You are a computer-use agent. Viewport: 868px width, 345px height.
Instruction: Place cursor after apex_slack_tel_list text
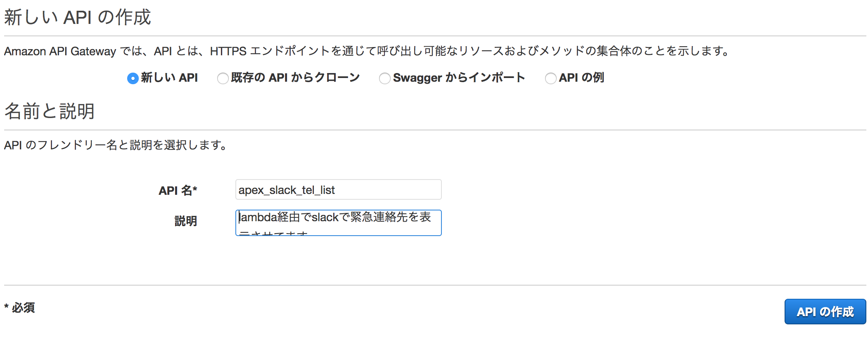(336, 190)
